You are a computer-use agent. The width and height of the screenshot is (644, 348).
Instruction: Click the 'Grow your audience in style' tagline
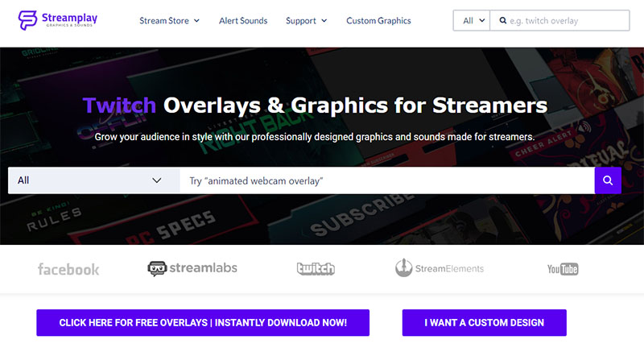pos(315,137)
